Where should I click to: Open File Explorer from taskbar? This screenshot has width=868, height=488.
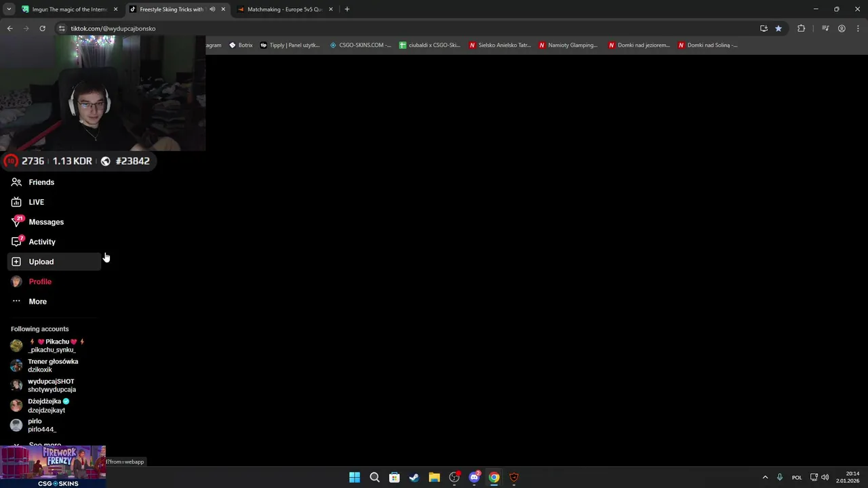tap(434, 477)
